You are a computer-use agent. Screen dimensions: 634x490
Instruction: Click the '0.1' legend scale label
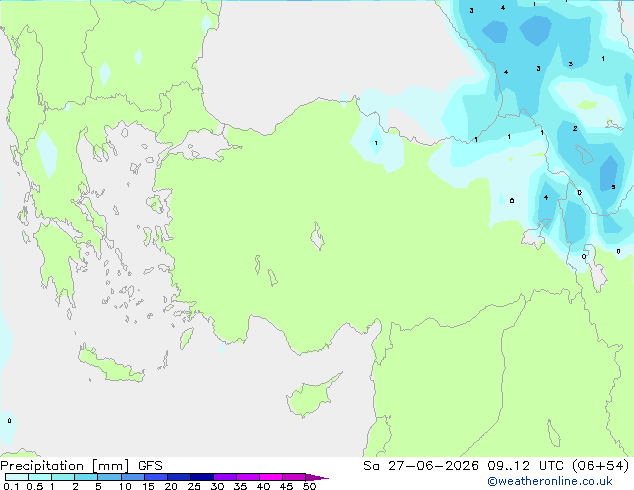tap(11, 486)
